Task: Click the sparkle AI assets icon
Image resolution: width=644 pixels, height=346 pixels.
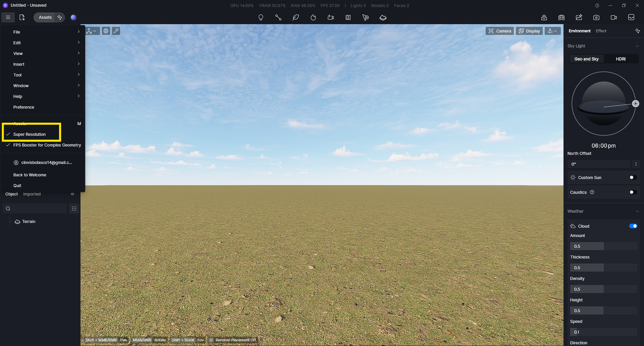Action: (60, 17)
